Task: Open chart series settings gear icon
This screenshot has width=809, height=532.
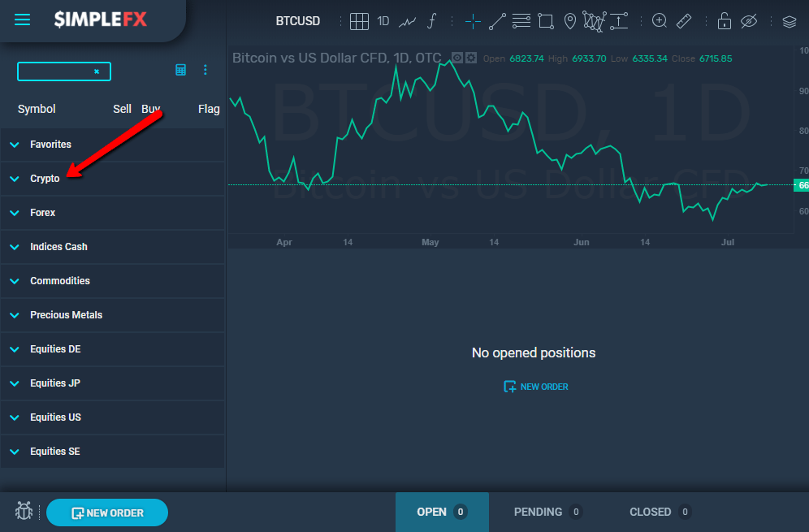Action: (471, 58)
